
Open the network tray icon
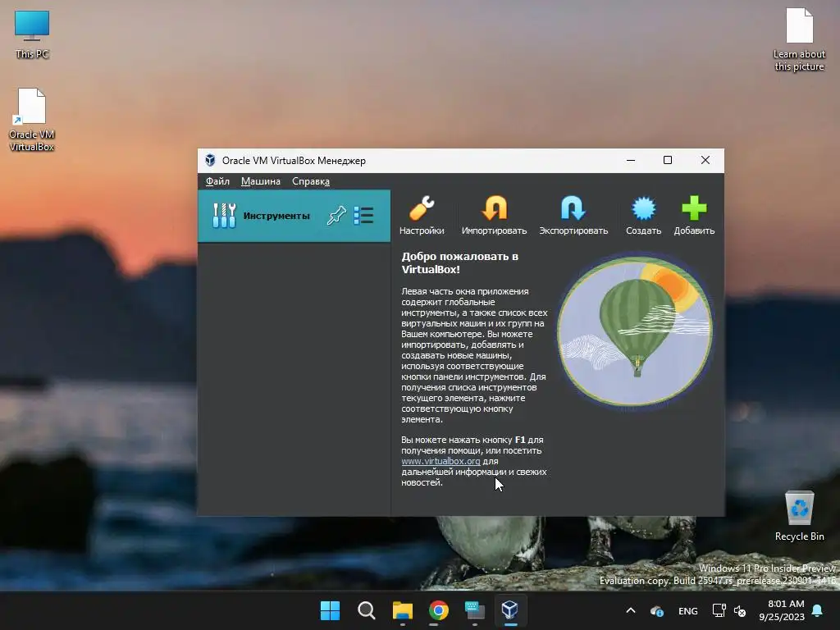tap(719, 610)
